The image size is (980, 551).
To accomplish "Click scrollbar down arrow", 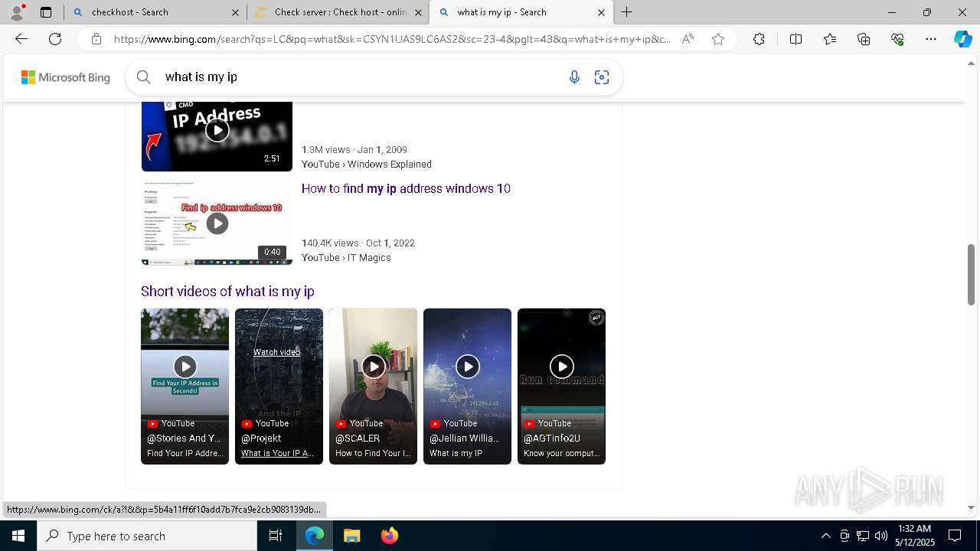I will [x=972, y=507].
